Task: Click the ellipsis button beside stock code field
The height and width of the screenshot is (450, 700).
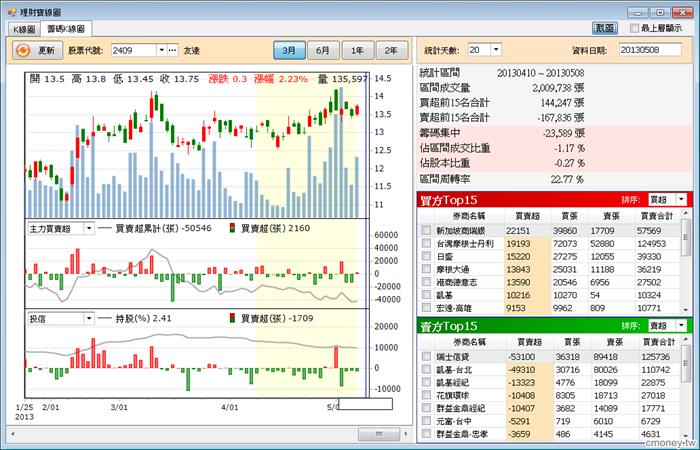Action: tap(173, 50)
